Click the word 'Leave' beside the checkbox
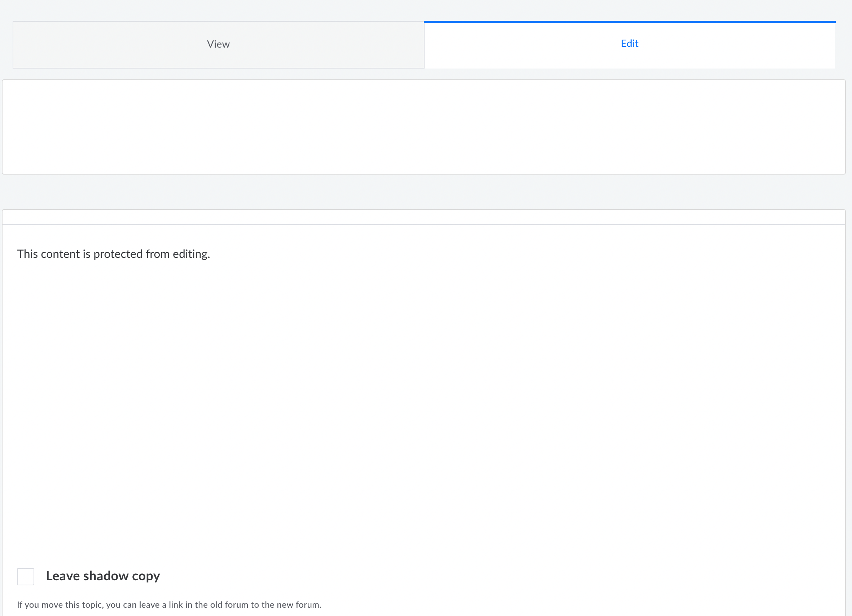This screenshot has height=616, width=852. click(x=63, y=576)
